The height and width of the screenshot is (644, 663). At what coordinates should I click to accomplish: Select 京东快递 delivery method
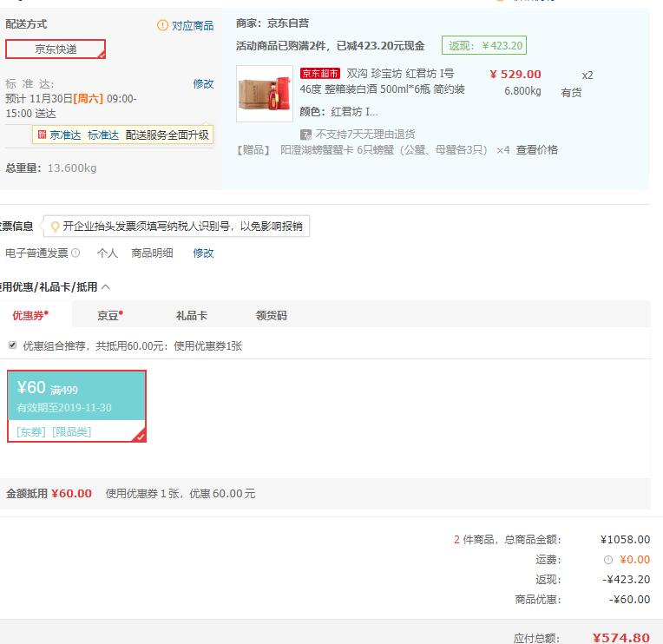[56, 49]
